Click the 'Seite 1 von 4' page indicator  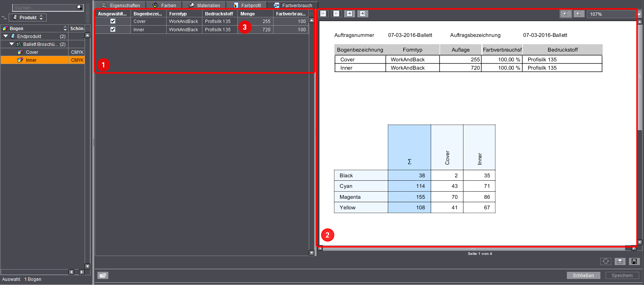(480, 254)
